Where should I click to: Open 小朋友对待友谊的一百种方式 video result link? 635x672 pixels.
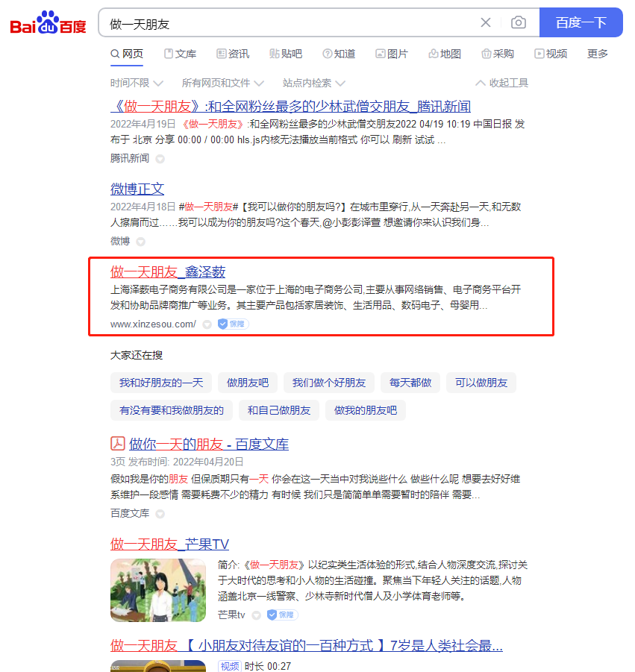click(306, 645)
